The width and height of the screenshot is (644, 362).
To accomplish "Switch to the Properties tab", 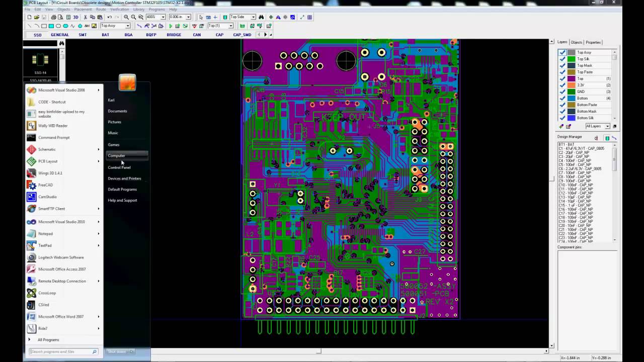I will point(593,42).
